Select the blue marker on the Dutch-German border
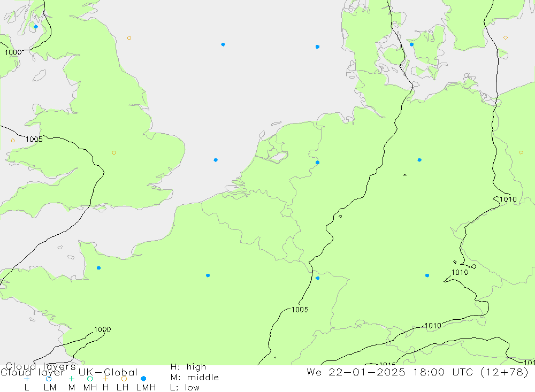 coord(317,163)
